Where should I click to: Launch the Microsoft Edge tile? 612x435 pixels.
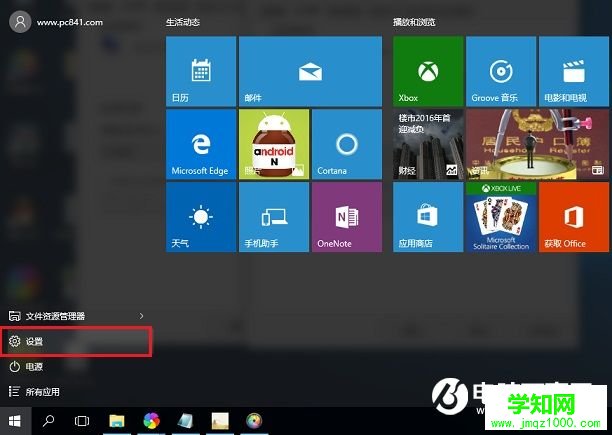[201, 144]
